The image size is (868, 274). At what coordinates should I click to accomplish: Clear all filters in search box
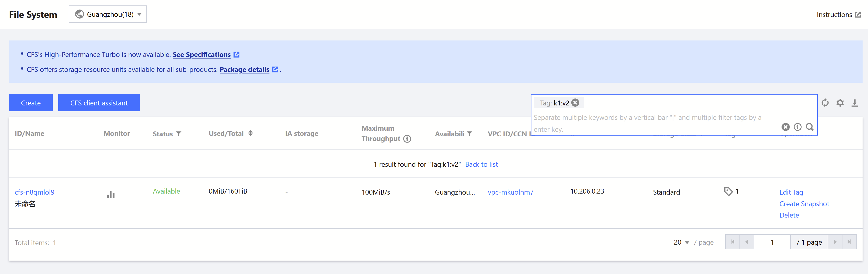tap(785, 127)
